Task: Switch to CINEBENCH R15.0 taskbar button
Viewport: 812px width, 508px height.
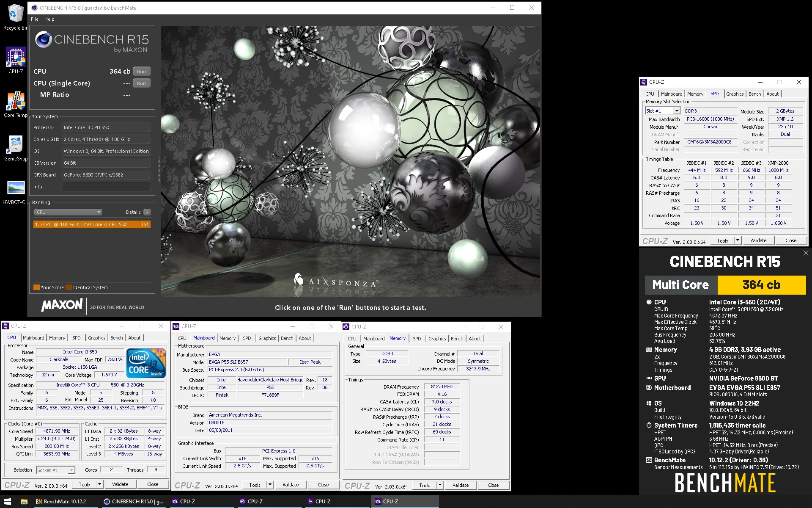Action: pyautogui.click(x=134, y=502)
